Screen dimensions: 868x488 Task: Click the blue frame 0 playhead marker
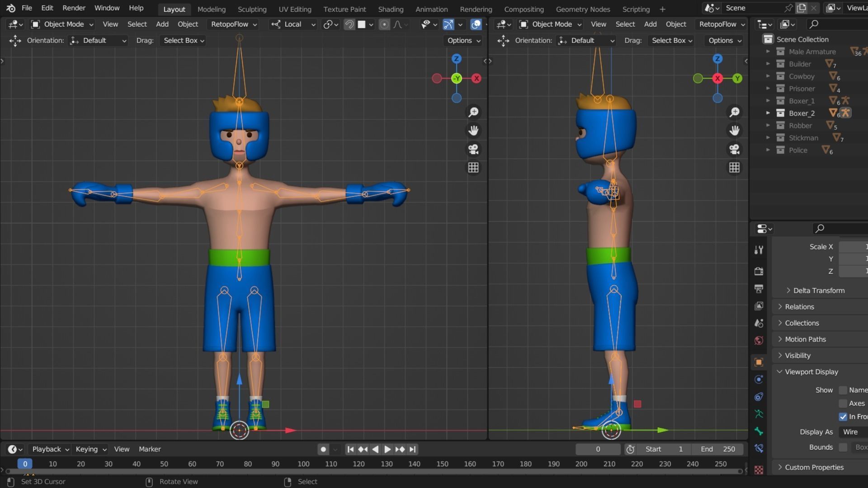pyautogui.click(x=25, y=464)
